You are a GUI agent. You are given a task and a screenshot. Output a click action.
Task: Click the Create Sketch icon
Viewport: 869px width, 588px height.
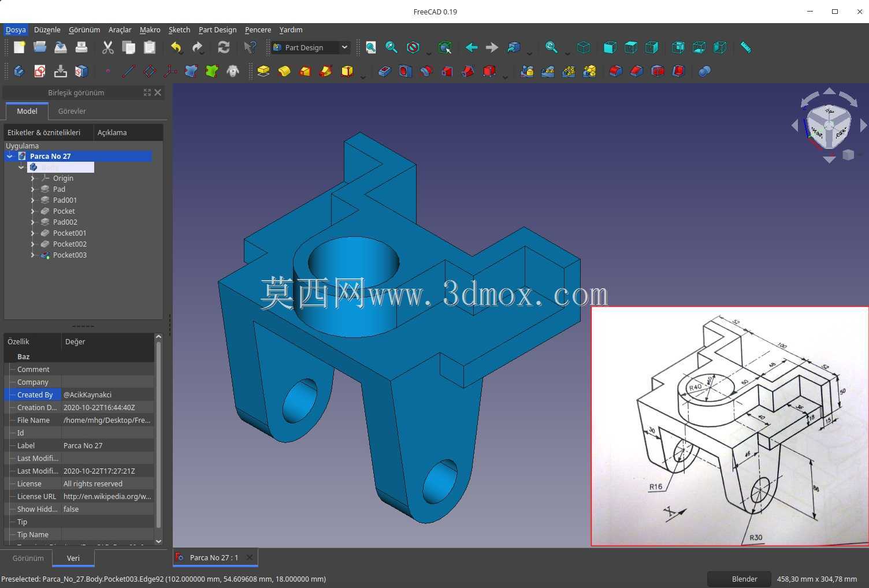(x=40, y=71)
